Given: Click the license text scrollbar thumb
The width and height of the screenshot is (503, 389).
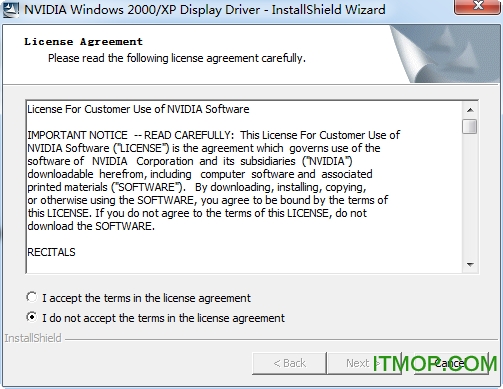Looking at the screenshot, I should (470, 126).
